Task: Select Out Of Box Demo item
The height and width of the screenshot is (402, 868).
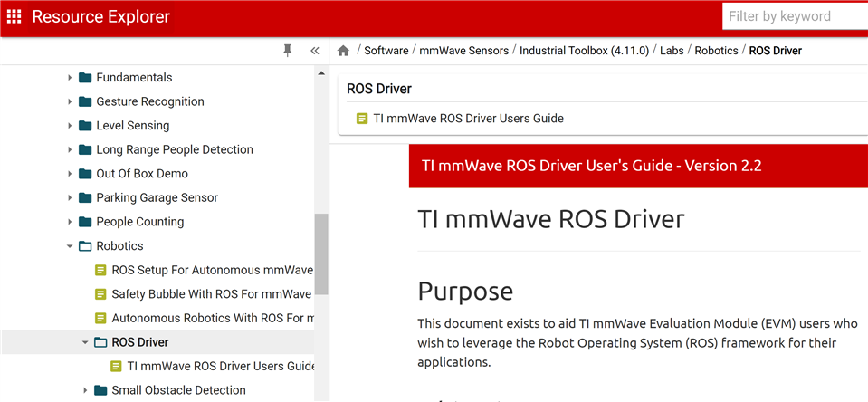Action: 142,174
